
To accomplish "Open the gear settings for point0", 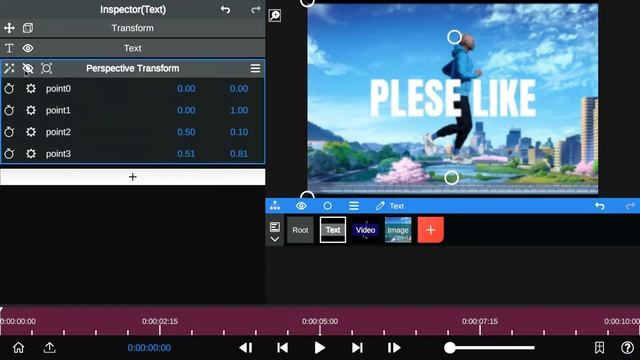I will tap(31, 89).
